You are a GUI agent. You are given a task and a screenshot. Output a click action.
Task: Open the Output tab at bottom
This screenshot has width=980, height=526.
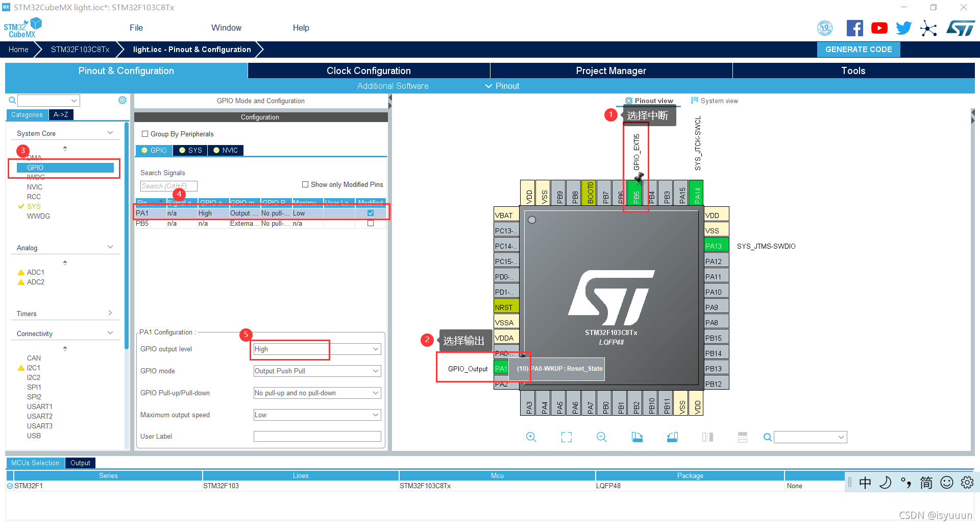[x=80, y=463]
